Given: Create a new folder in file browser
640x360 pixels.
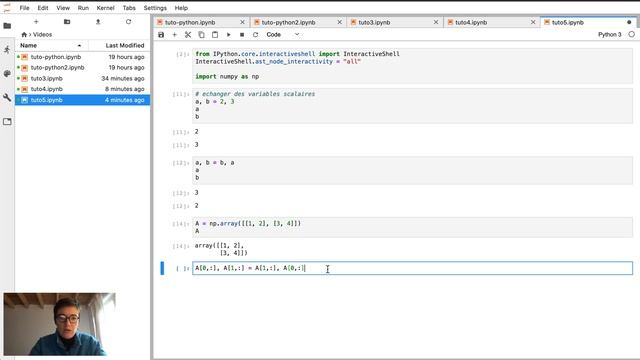Looking at the screenshot, I should tap(67, 22).
